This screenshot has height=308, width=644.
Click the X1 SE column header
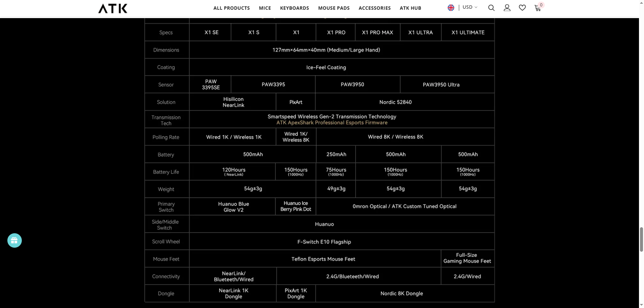click(x=211, y=33)
